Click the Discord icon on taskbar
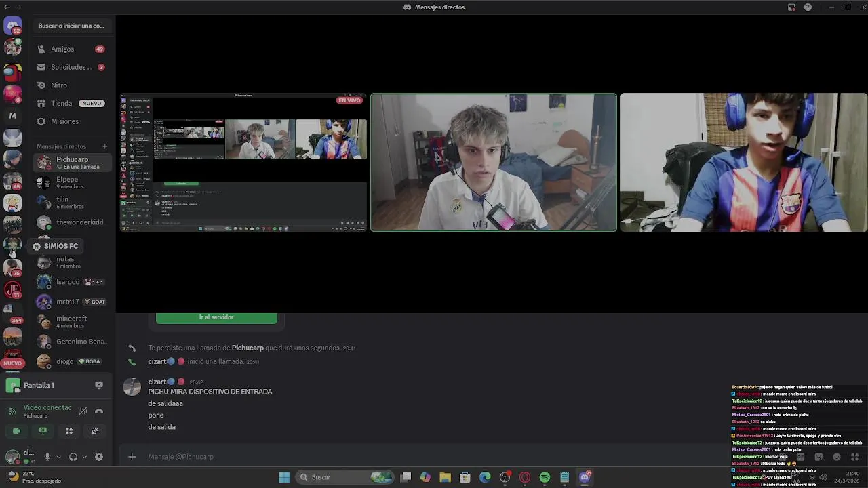 click(x=585, y=477)
